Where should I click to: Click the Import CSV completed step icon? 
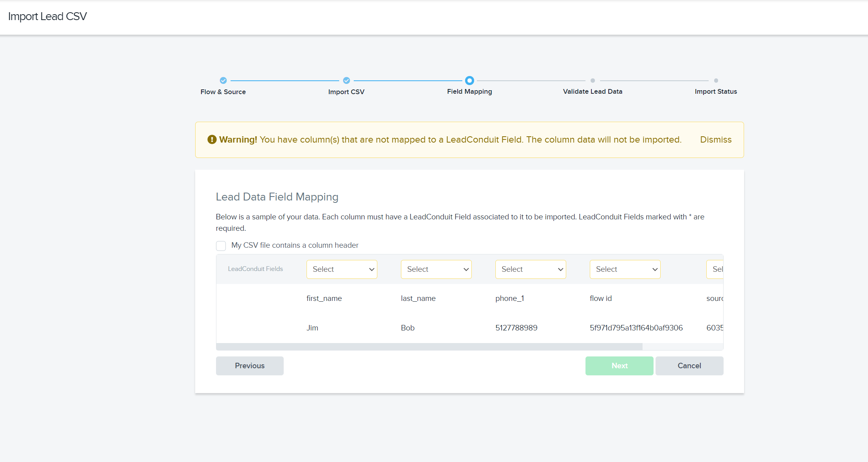[346, 80]
